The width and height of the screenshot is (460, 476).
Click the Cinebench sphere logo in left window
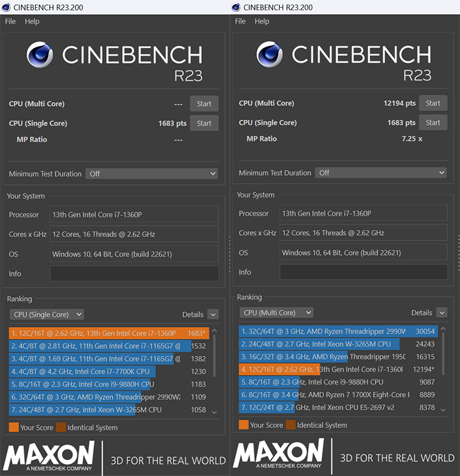40,55
